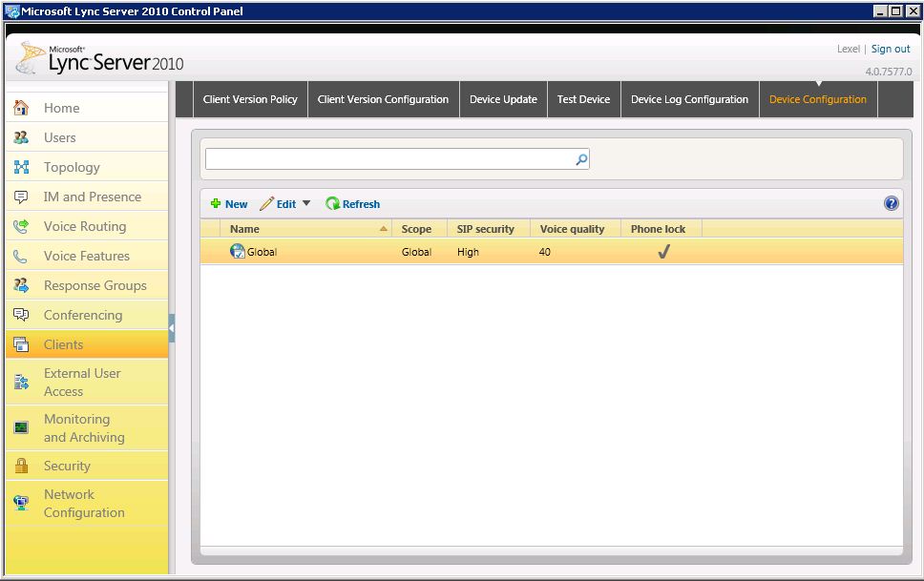The height and width of the screenshot is (581, 924).
Task: Click the Response Groups icon
Action: [x=21, y=285]
